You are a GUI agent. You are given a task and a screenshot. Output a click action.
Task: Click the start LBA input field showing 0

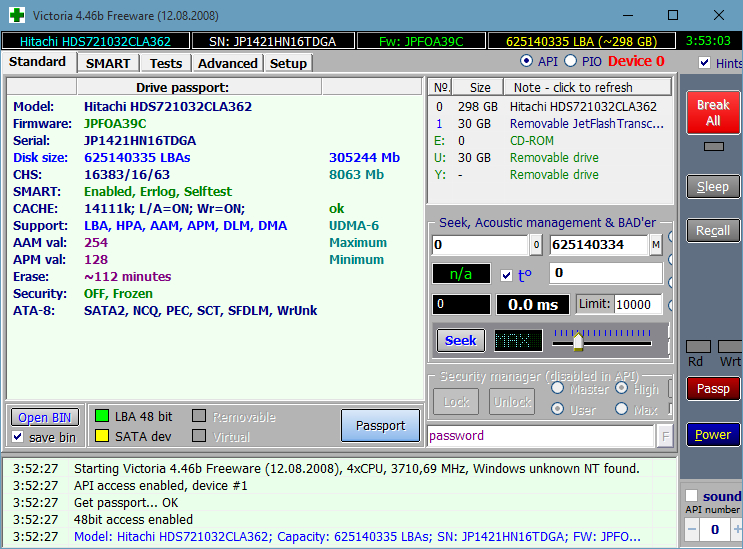click(x=480, y=245)
